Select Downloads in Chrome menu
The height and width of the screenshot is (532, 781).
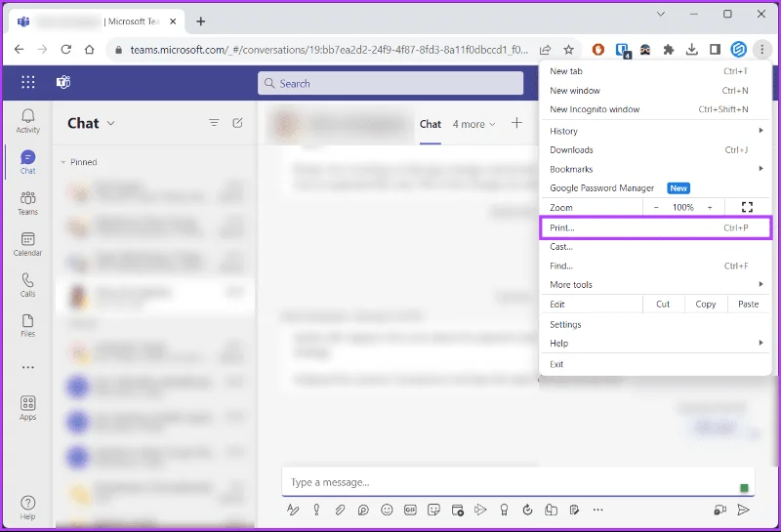(655, 150)
